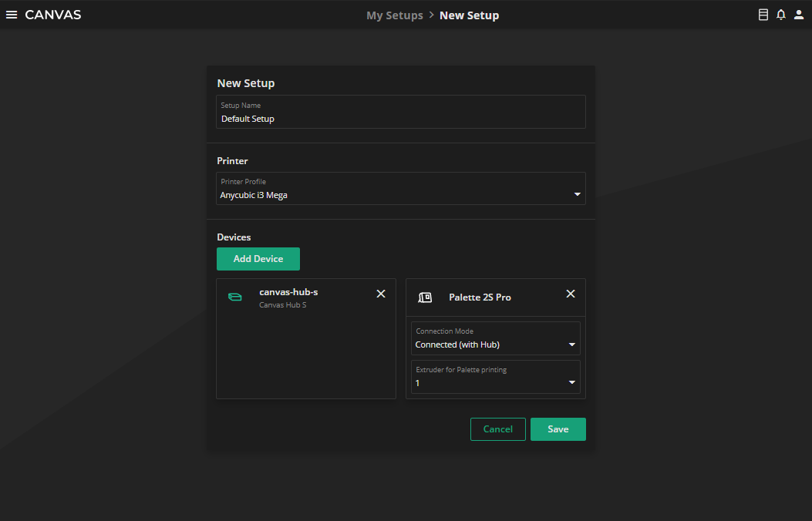The width and height of the screenshot is (812, 521).
Task: Click the CANVAS logo
Action: [x=52, y=15]
